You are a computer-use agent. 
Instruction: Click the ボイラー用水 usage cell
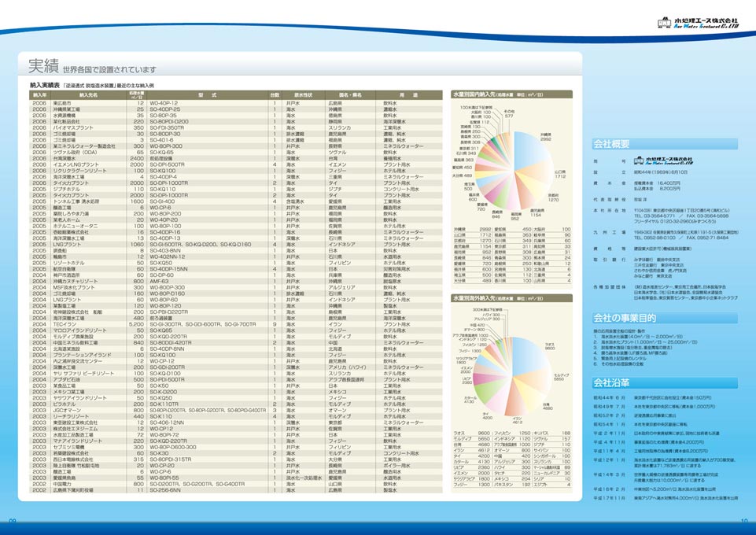[x=396, y=466]
